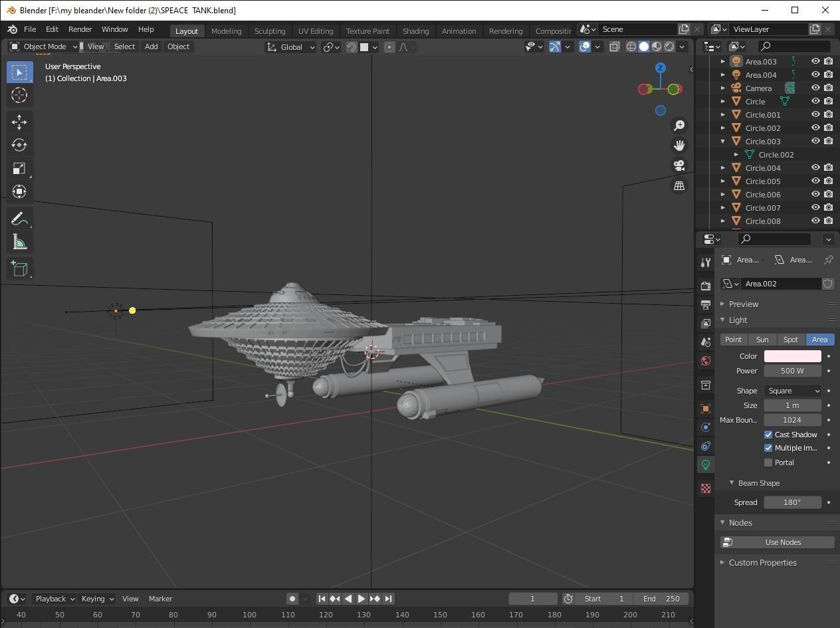Viewport: 840px width, 628px height.
Task: Toggle snapping magnet button
Action: (352, 47)
